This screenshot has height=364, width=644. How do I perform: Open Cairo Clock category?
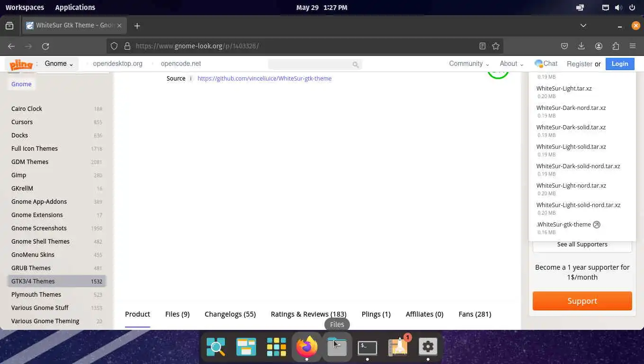27,109
